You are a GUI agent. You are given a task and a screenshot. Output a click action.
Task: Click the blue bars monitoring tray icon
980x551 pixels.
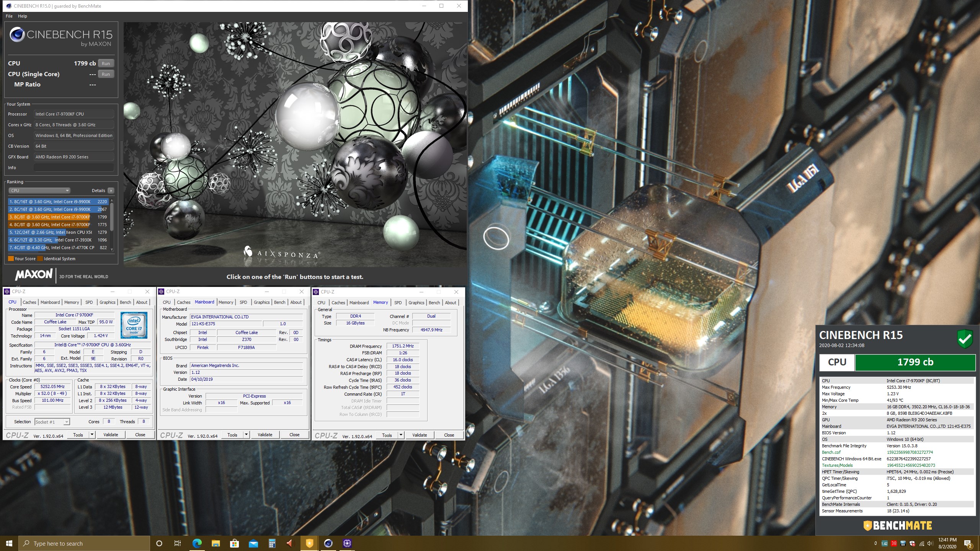click(903, 543)
